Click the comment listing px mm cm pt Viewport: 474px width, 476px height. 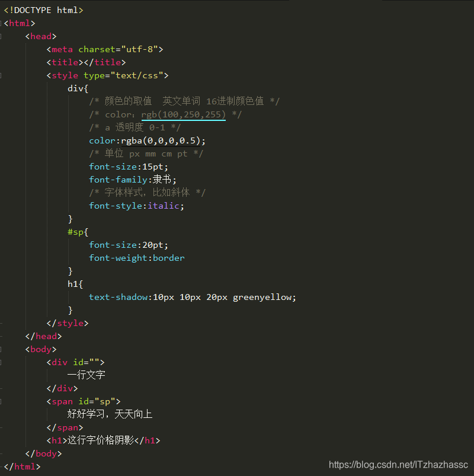tap(146, 154)
